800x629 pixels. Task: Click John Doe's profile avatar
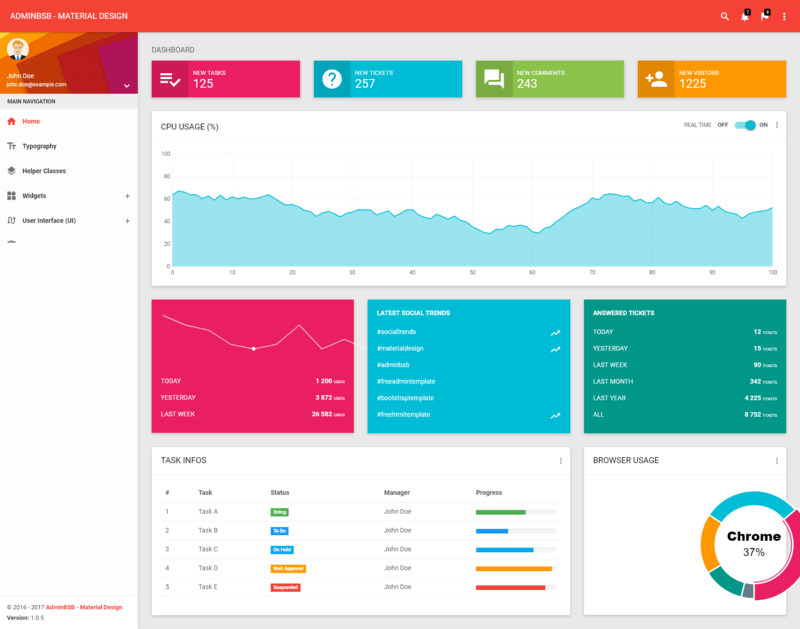click(17, 49)
